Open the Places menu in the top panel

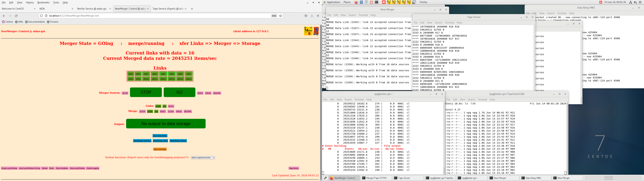tap(347, 2)
